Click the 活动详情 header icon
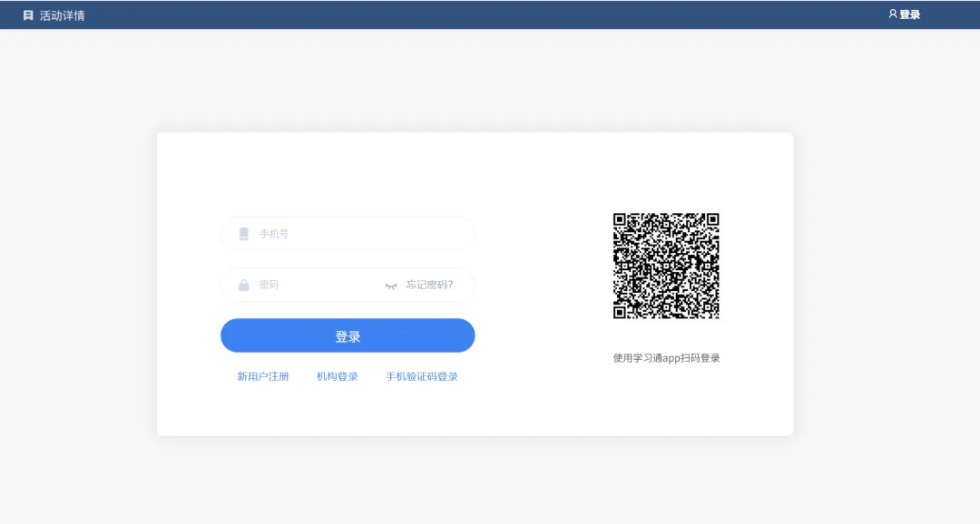 pyautogui.click(x=28, y=15)
